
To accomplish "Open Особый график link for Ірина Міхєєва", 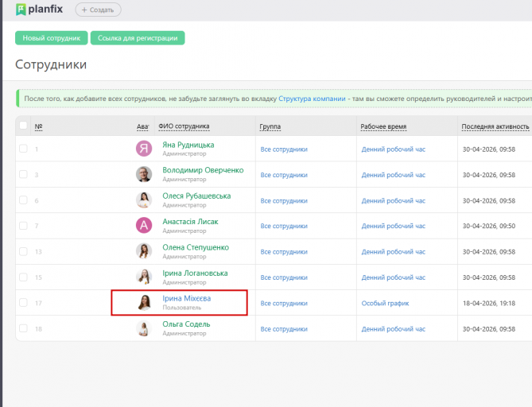I will pyautogui.click(x=384, y=303).
